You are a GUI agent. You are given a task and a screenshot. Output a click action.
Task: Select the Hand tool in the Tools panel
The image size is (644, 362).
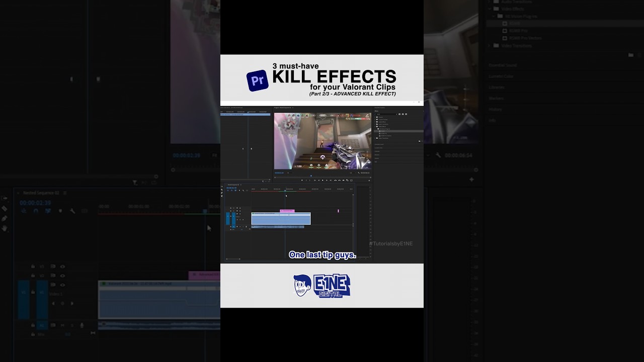pos(222,196)
